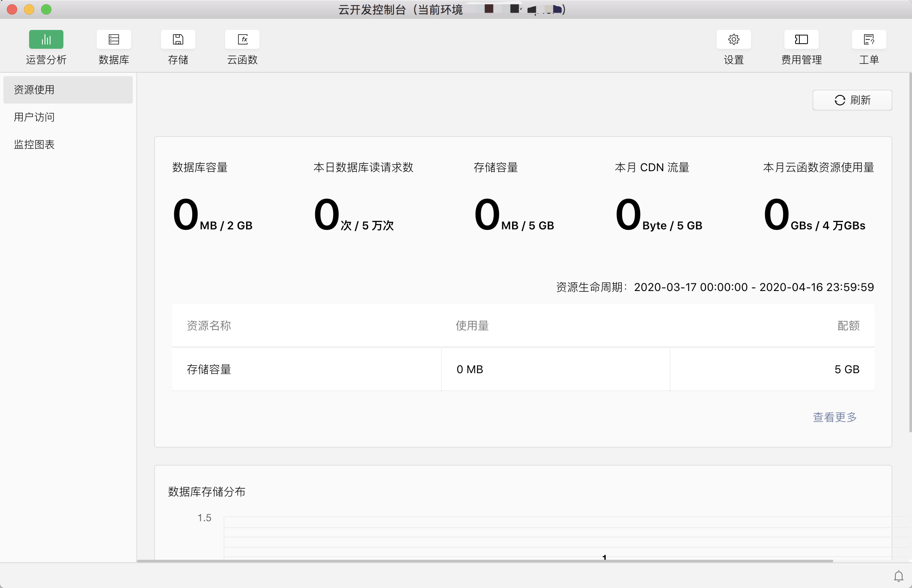Click the green window zoom button
This screenshot has height=588, width=912.
46,9
